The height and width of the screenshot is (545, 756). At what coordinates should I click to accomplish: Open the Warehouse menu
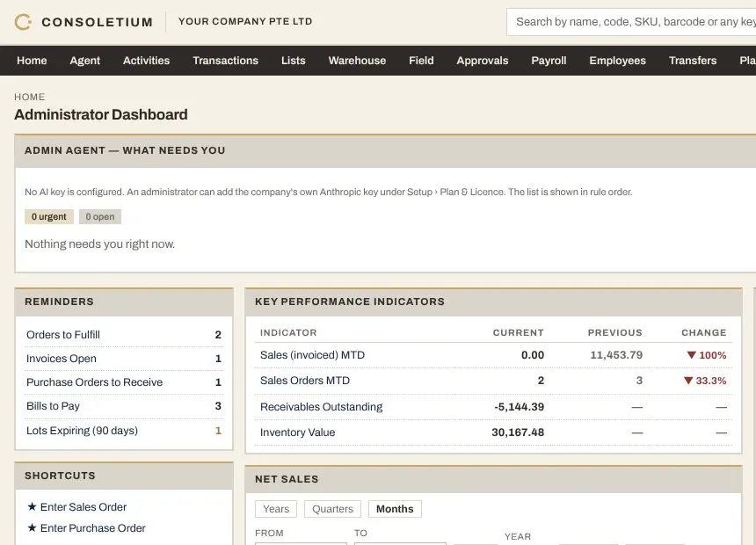357,61
